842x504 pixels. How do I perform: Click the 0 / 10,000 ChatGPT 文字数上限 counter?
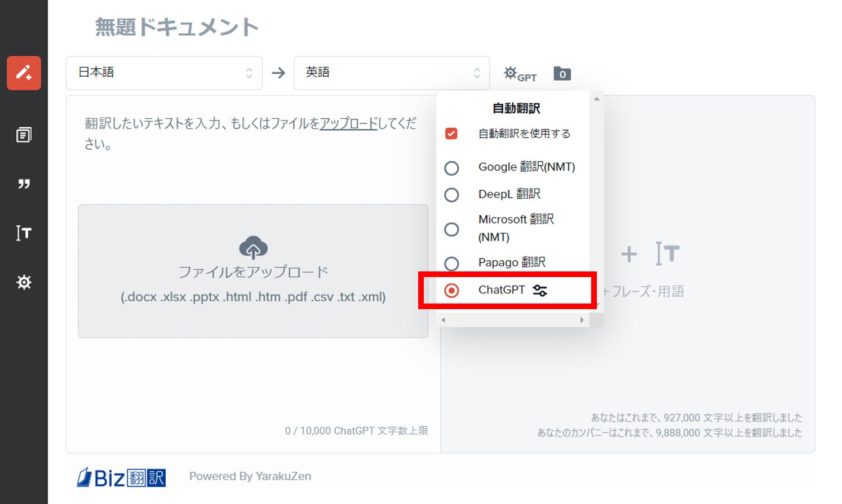(x=356, y=431)
